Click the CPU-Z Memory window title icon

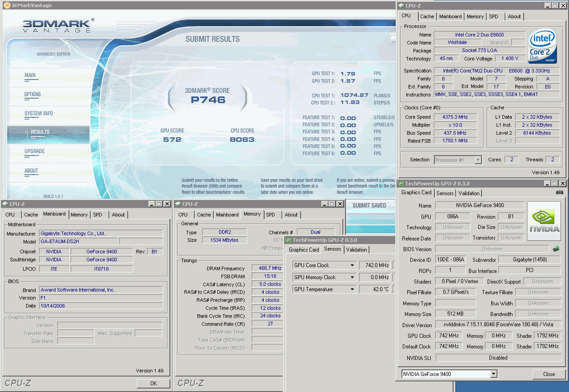click(178, 204)
